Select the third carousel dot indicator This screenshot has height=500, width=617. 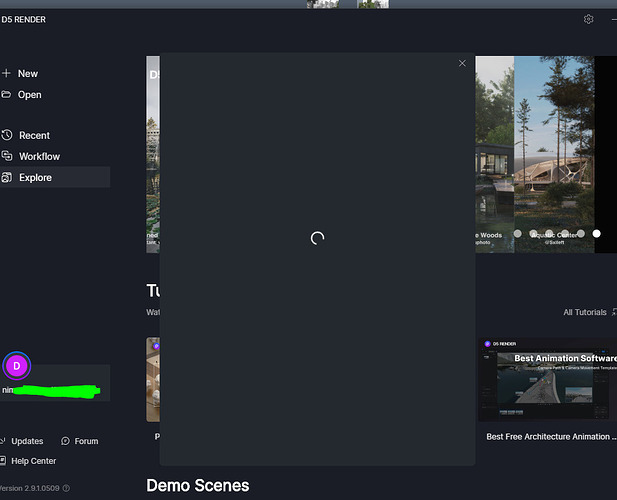click(549, 234)
